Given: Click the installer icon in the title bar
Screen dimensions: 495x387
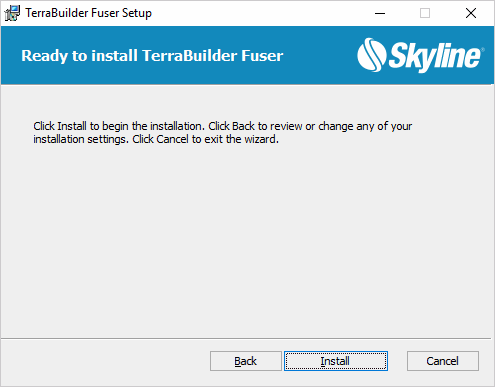Looking at the screenshot, I should tap(12, 13).
